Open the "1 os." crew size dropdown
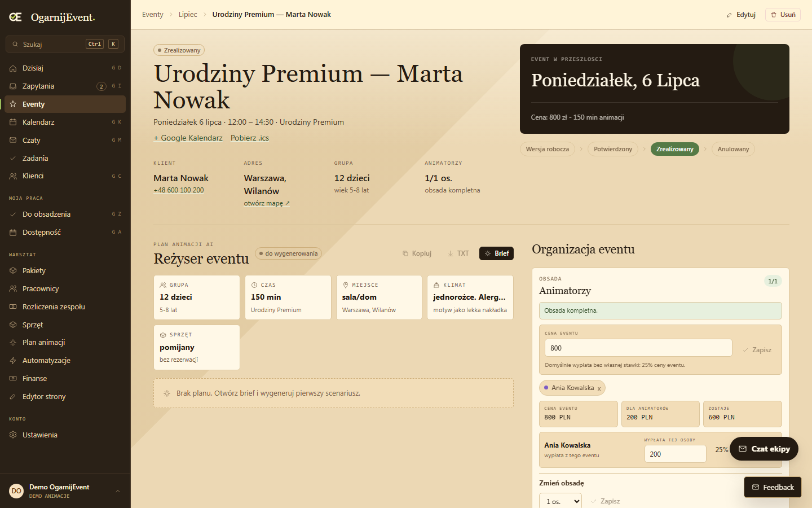 (561, 501)
